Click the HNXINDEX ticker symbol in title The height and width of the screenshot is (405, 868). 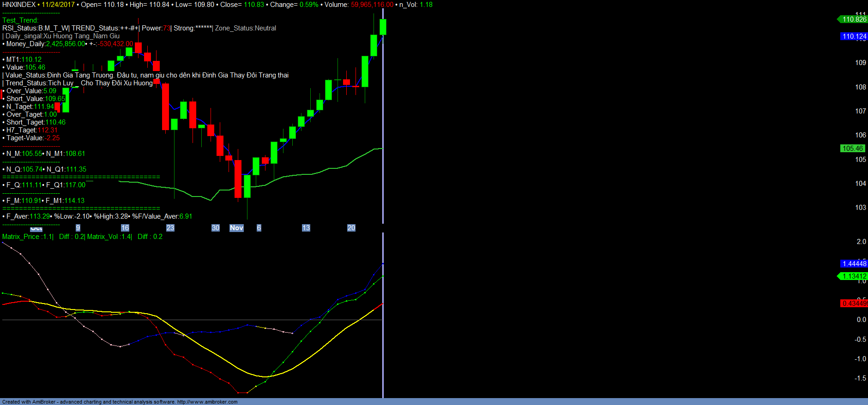[19, 5]
